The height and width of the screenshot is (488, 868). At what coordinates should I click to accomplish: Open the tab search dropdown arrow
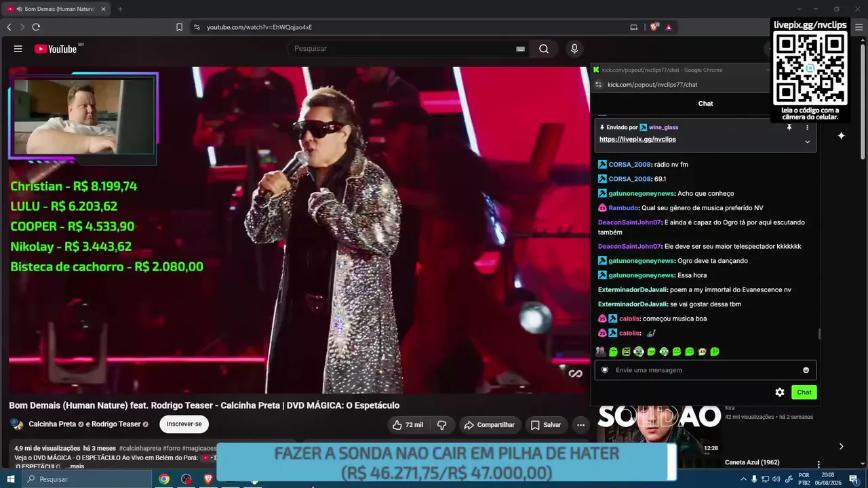[800, 9]
